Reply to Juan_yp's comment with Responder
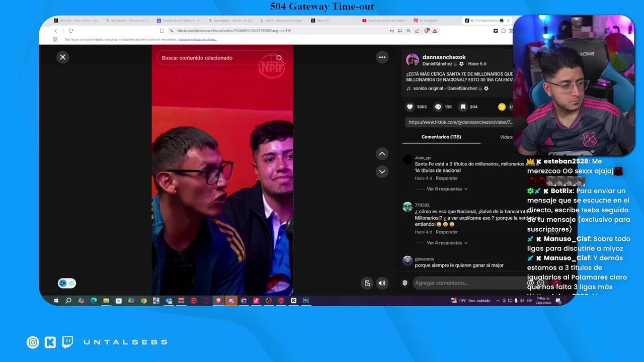Image resolution: width=644 pixels, height=362 pixels. click(x=447, y=178)
